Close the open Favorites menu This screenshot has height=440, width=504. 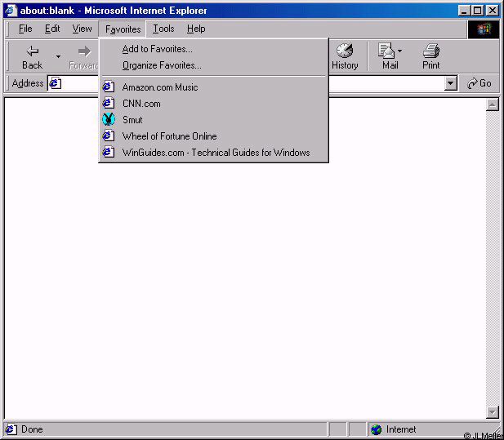(x=123, y=29)
